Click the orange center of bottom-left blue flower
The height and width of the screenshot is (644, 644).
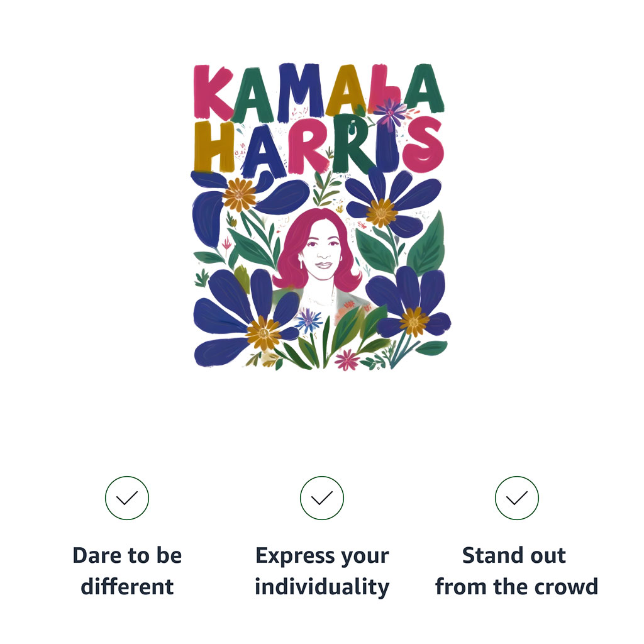pyautogui.click(x=264, y=333)
